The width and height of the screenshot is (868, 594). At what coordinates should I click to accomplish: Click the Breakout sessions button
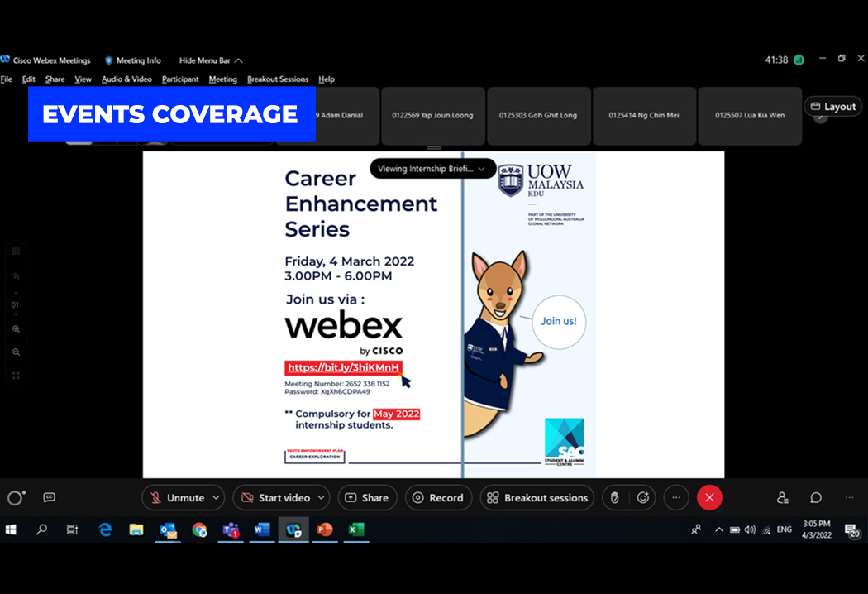(537, 497)
